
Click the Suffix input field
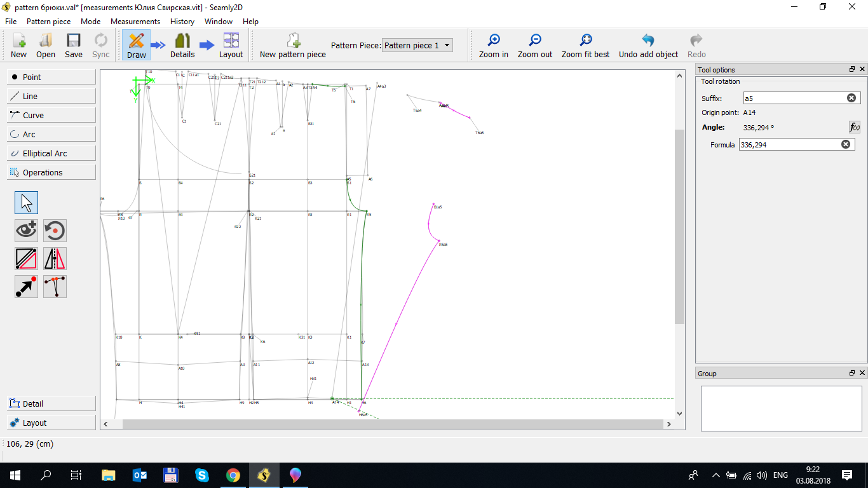tap(794, 98)
